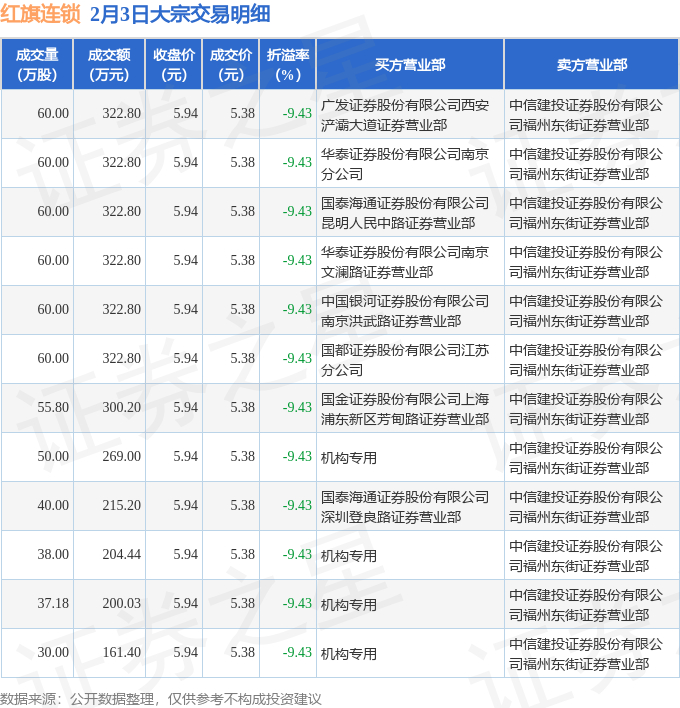
Task: Click 机构专用 in the 204.44 row
Action: click(349, 556)
